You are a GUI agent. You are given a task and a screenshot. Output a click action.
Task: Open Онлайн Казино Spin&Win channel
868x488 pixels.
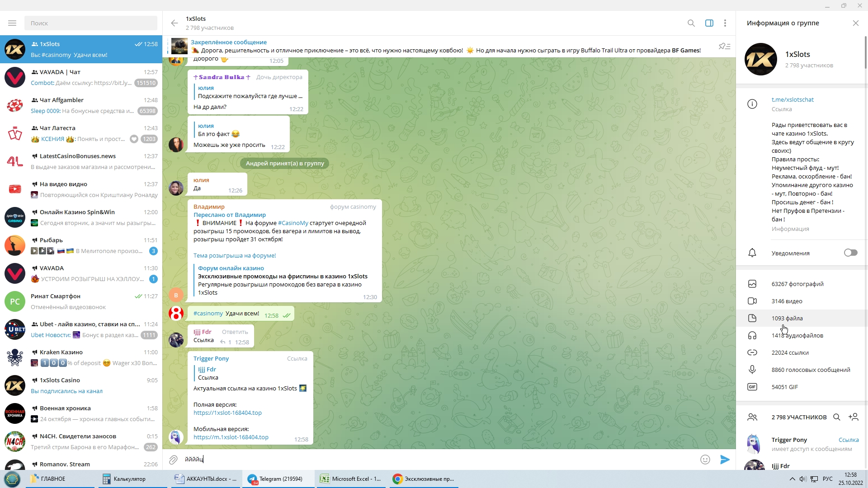(81, 217)
